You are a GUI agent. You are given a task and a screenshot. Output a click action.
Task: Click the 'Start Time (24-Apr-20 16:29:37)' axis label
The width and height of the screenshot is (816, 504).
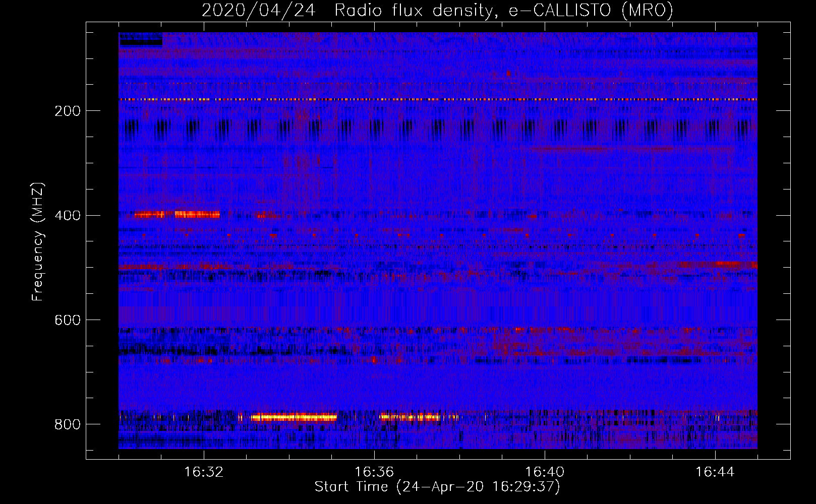pos(437,487)
